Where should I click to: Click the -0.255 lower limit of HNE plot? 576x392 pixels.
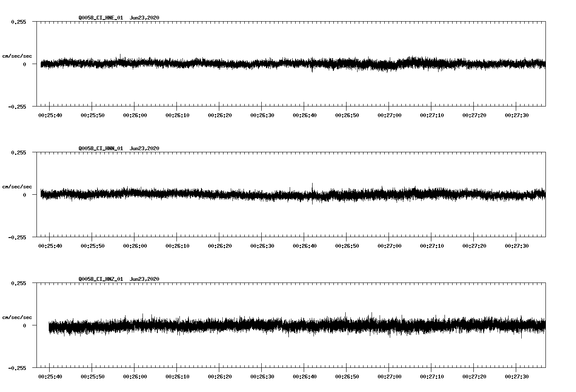coord(17,106)
